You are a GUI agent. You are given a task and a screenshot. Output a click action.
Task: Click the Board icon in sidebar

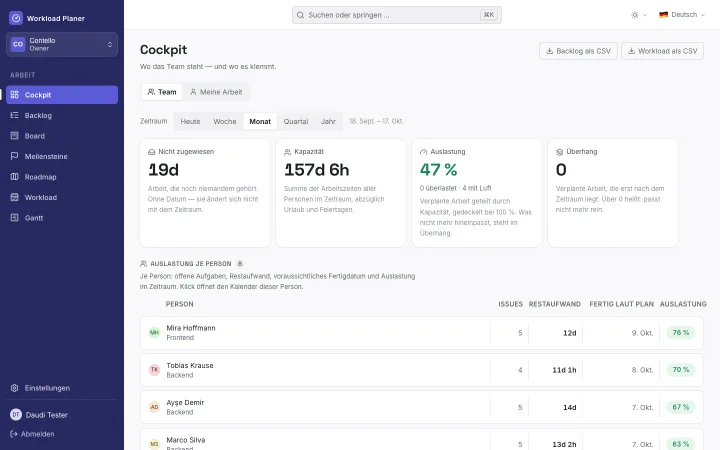[x=15, y=136]
